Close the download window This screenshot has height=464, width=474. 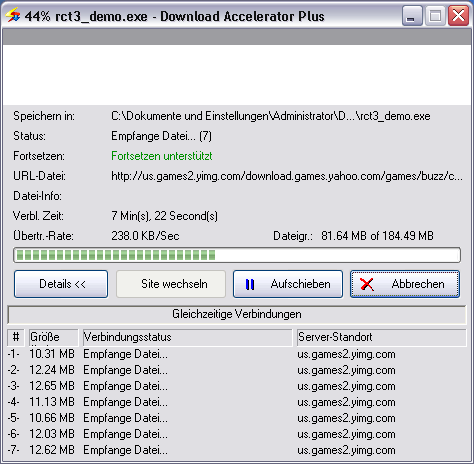coord(458,16)
